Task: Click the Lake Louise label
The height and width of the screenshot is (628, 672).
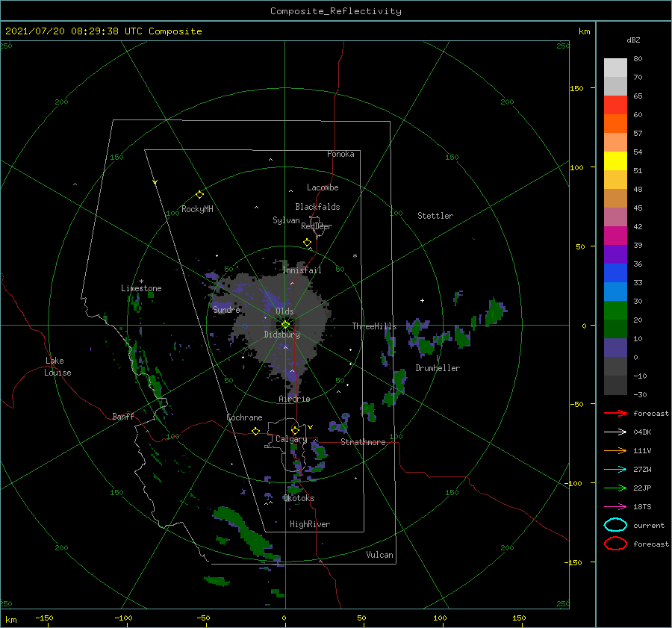Action: tap(57, 367)
